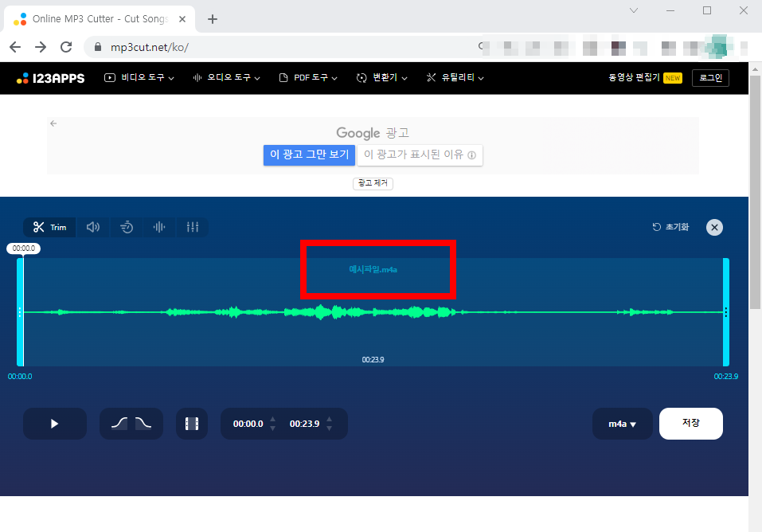Open the 비디오 도구 menu
The image size is (762, 532).
coord(139,77)
